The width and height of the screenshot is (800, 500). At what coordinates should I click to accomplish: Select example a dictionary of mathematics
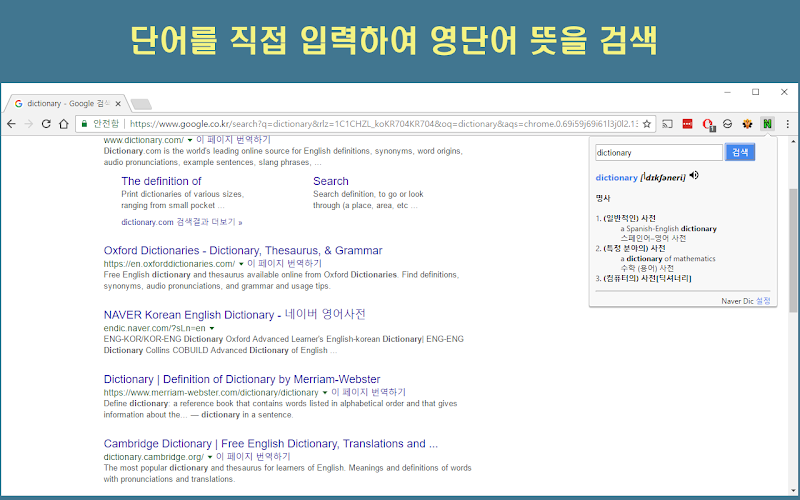(668, 259)
